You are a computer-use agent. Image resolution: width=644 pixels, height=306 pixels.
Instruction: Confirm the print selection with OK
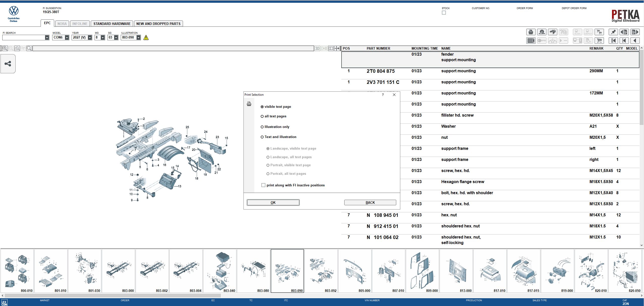point(273,202)
